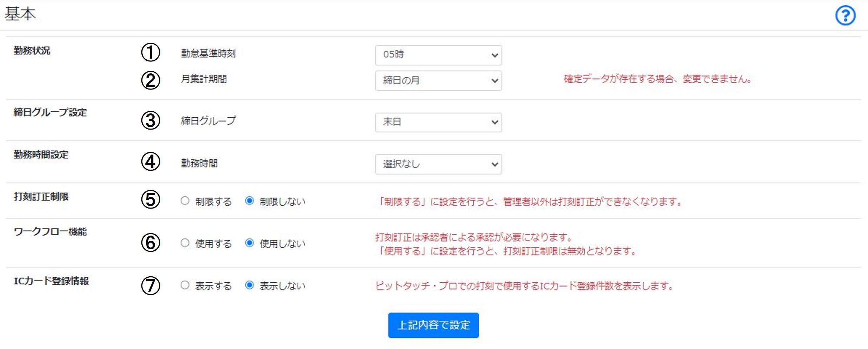The width and height of the screenshot is (868, 349).
Task: Select 表示する for ICカード登録情報
Action: [185, 285]
